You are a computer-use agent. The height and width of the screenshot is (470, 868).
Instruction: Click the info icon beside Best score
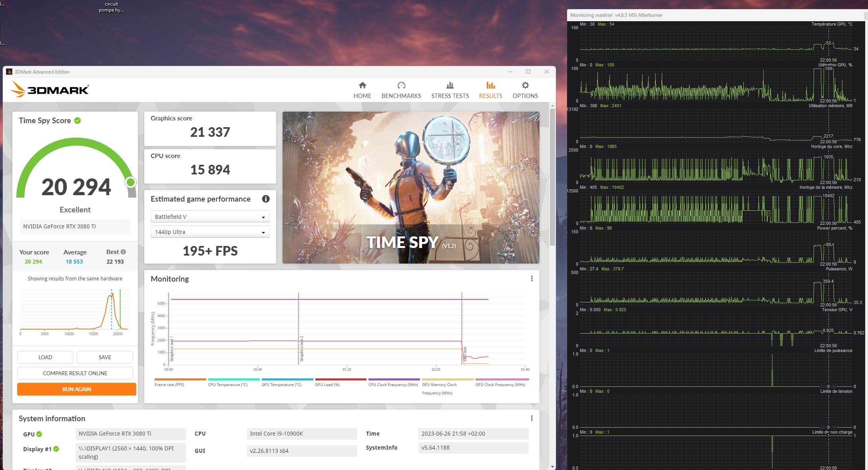click(123, 252)
